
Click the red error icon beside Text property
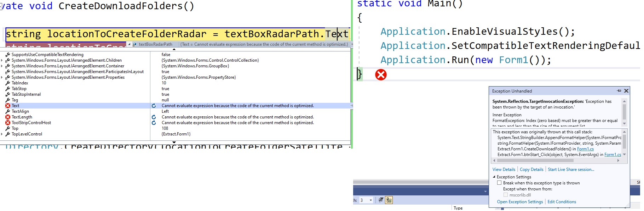[x=8, y=106]
